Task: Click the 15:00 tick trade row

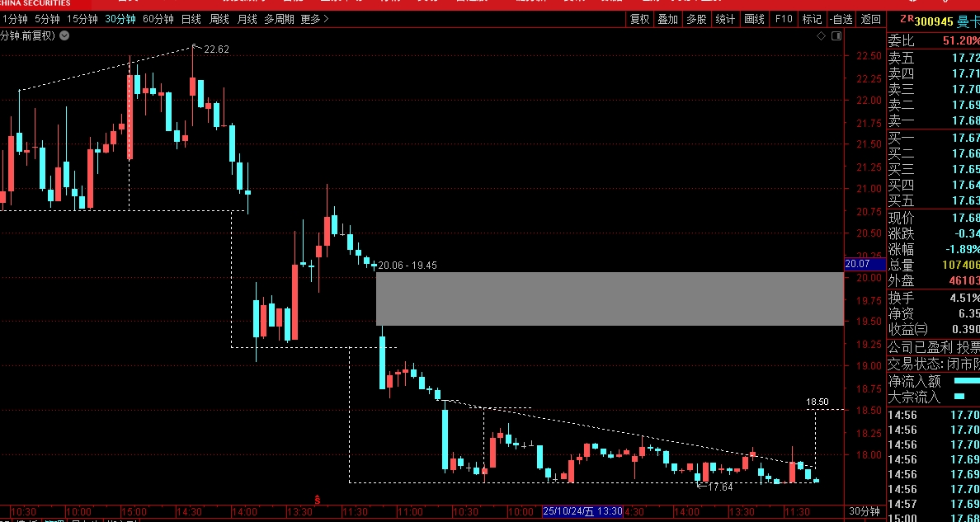Action: (934, 518)
